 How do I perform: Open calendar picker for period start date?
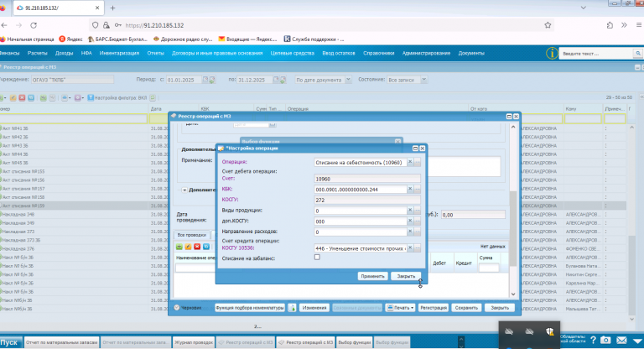(x=205, y=80)
